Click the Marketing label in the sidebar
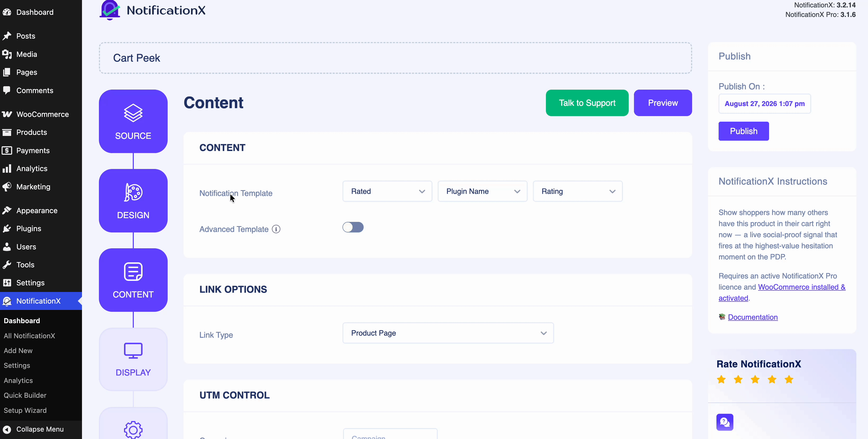The height and width of the screenshot is (439, 868). pyautogui.click(x=33, y=187)
